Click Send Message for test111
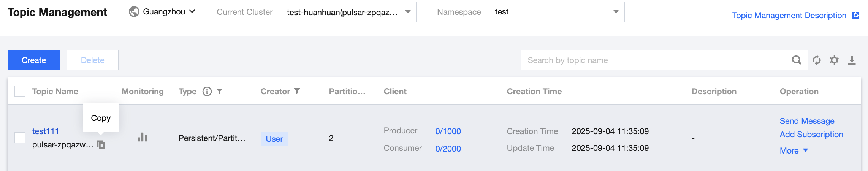Viewport: 868px width, 171px height. (807, 121)
